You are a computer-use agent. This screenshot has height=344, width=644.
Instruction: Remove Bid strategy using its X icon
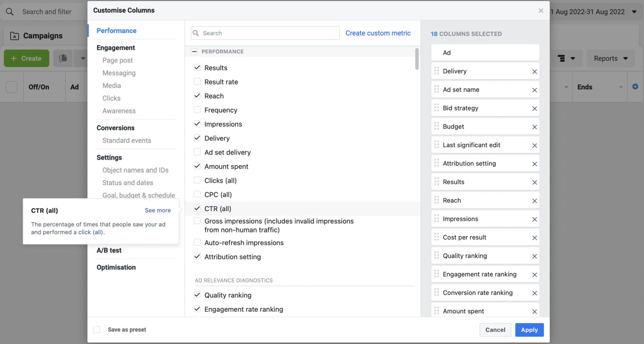tap(535, 108)
